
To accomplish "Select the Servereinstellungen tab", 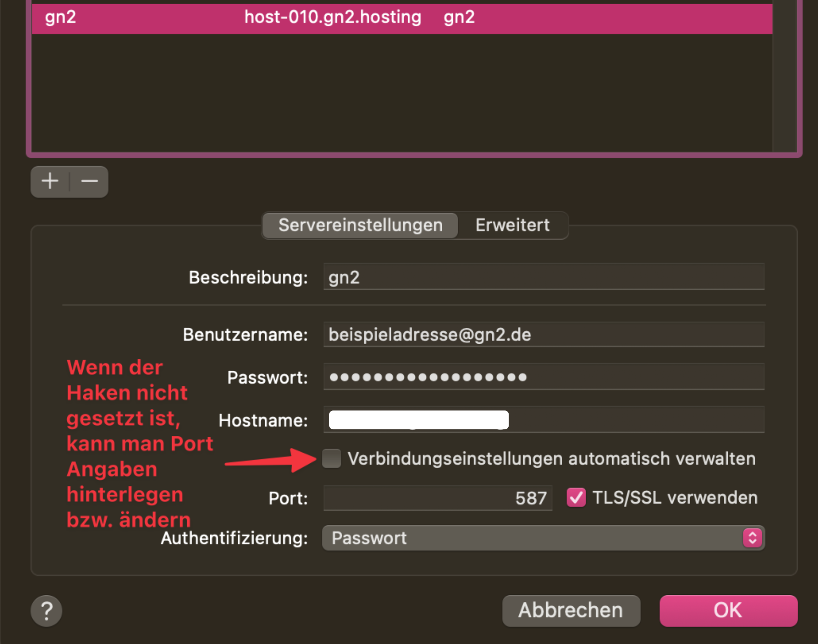I will point(360,225).
